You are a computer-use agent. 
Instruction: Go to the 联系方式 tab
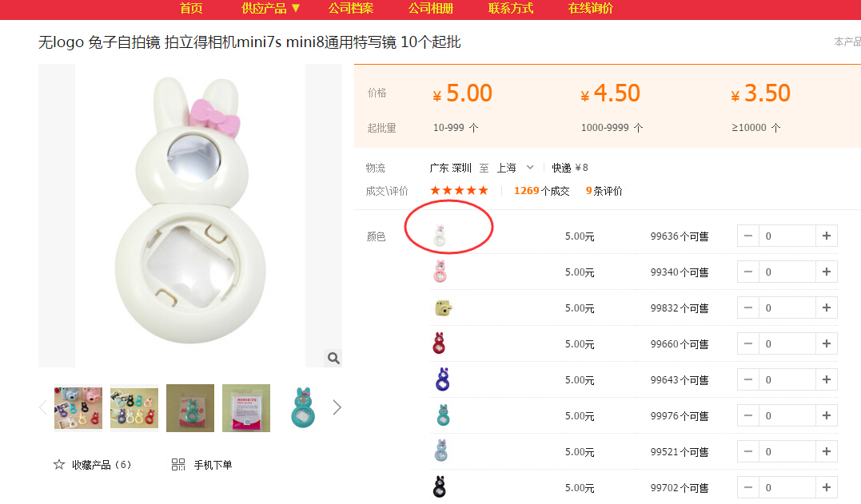pyautogui.click(x=511, y=8)
